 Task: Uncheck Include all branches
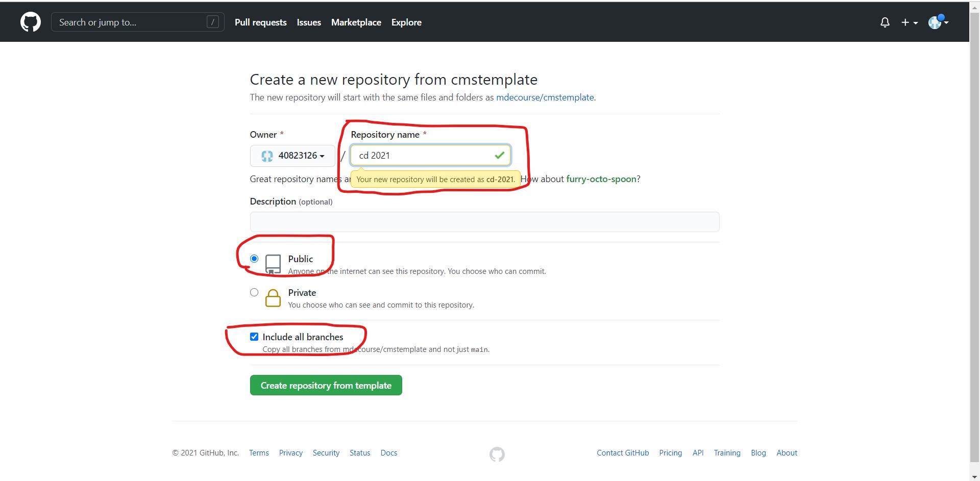pyautogui.click(x=254, y=337)
